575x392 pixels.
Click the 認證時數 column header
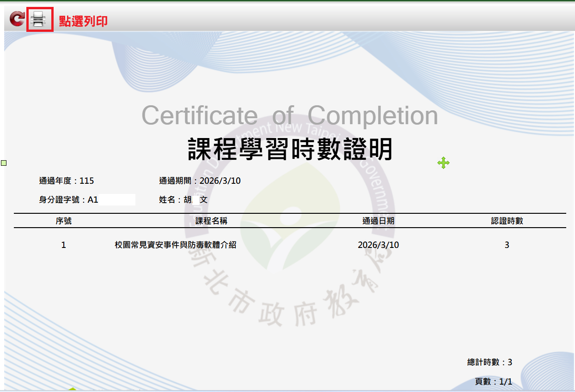(x=507, y=220)
